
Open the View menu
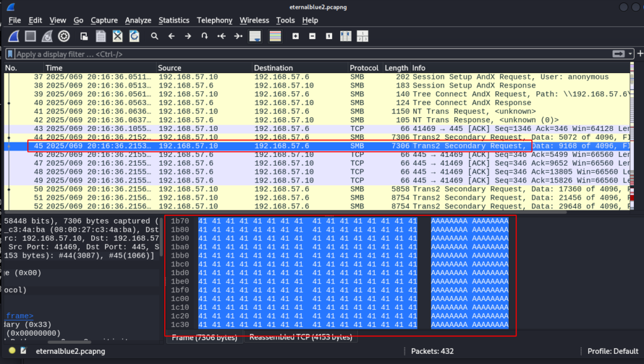pos(57,20)
